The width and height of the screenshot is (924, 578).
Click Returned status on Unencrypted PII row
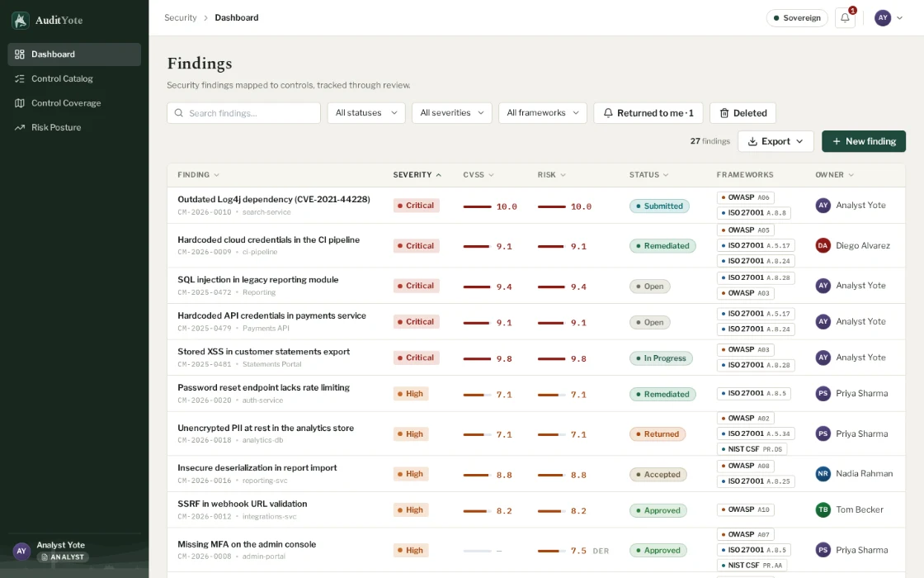pyautogui.click(x=657, y=434)
